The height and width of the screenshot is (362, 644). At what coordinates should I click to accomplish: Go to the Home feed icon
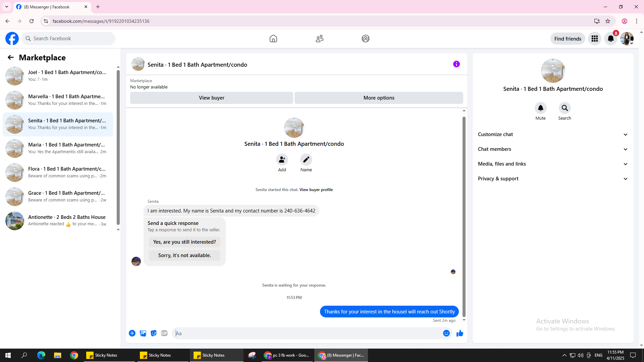click(273, 39)
